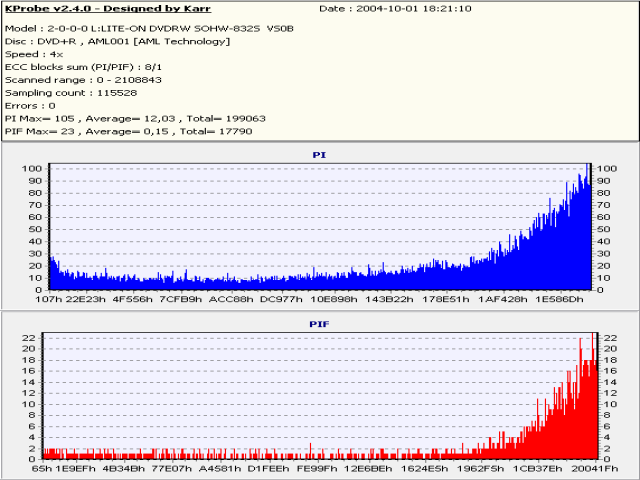Screen dimensions: 640x480
Task: Click the left PI y-axis label 50
Action: tap(35, 229)
